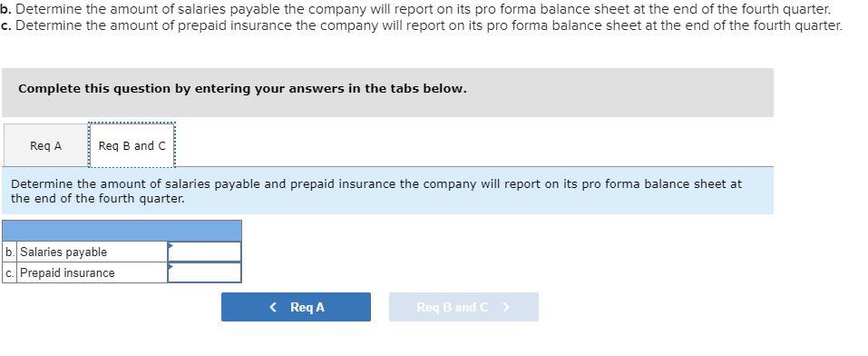Click top sentence c about prepaid insurance
The height and width of the screenshot is (356, 868).
pyautogui.click(x=421, y=25)
